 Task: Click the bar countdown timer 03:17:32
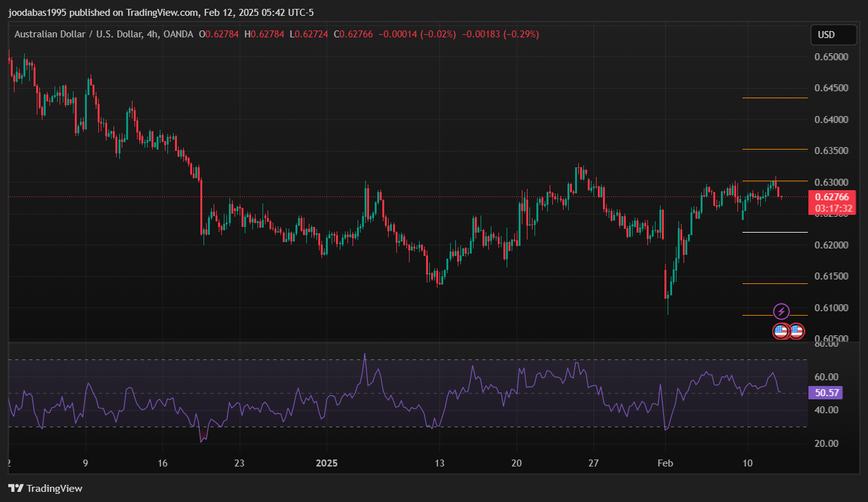tap(832, 209)
